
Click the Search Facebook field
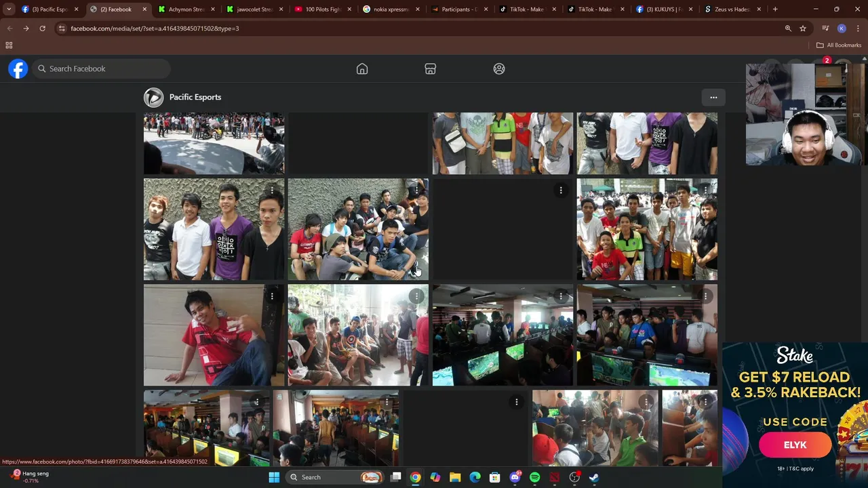pos(100,68)
